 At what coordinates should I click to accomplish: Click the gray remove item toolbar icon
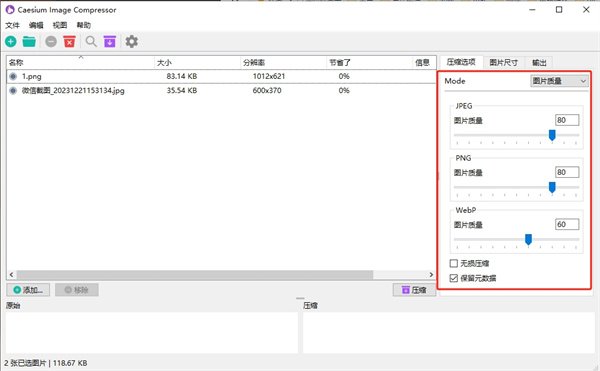click(51, 41)
